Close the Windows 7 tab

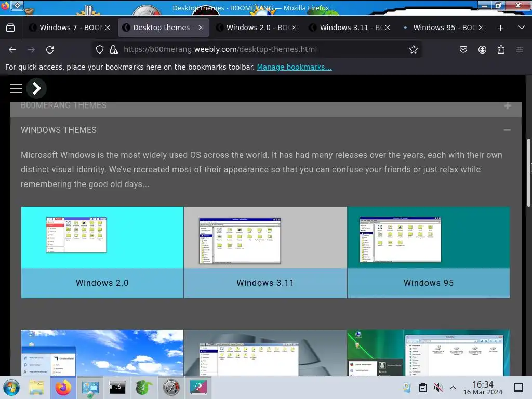click(x=108, y=28)
